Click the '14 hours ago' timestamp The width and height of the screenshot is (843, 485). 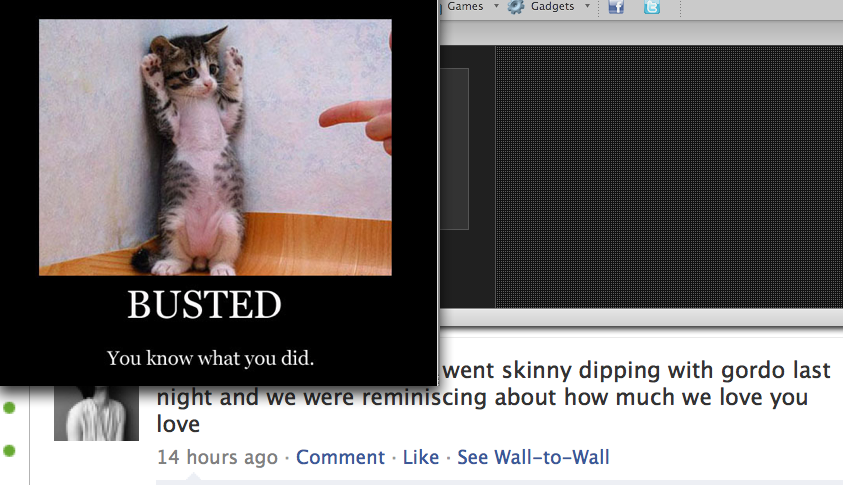point(217,457)
